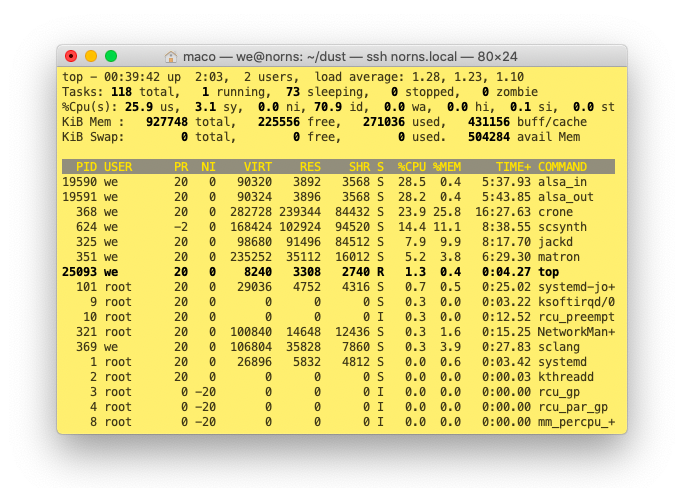
Task: Click the 282728 VIRT value
Action: coord(251,212)
